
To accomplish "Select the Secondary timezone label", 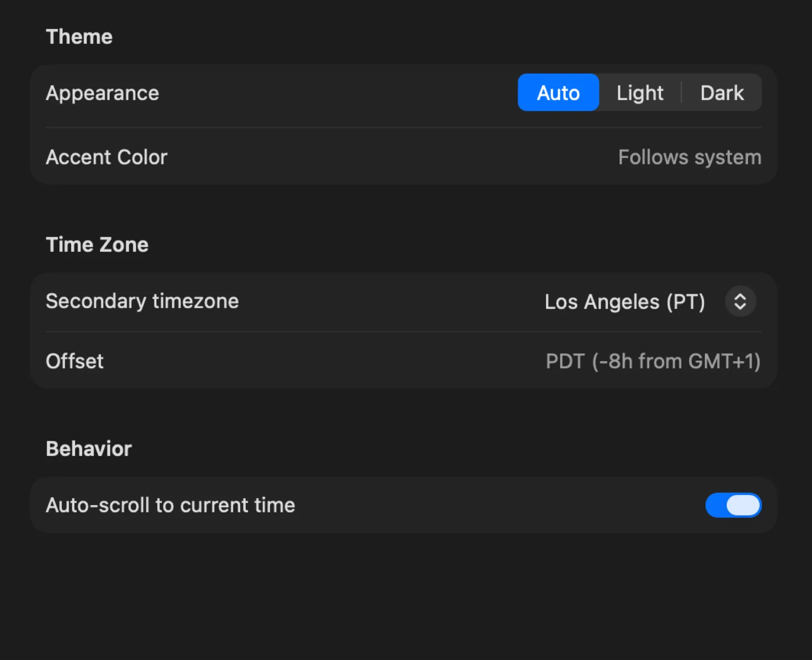I will 142,301.
